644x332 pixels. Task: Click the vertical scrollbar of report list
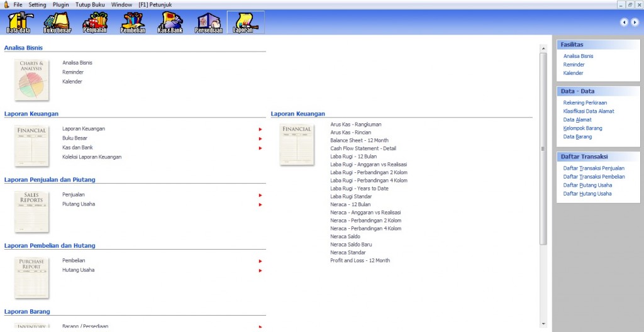[x=543, y=148]
